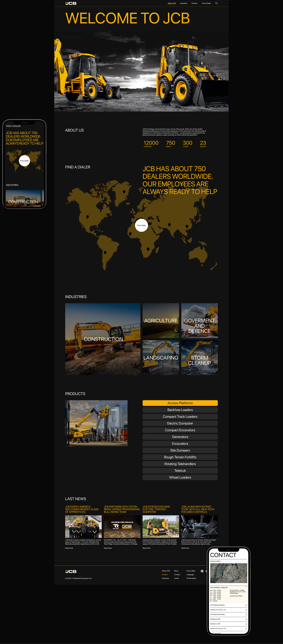Open the CONSTRUCTION industry tile
Screen dimensions: 283x644
coord(103,339)
